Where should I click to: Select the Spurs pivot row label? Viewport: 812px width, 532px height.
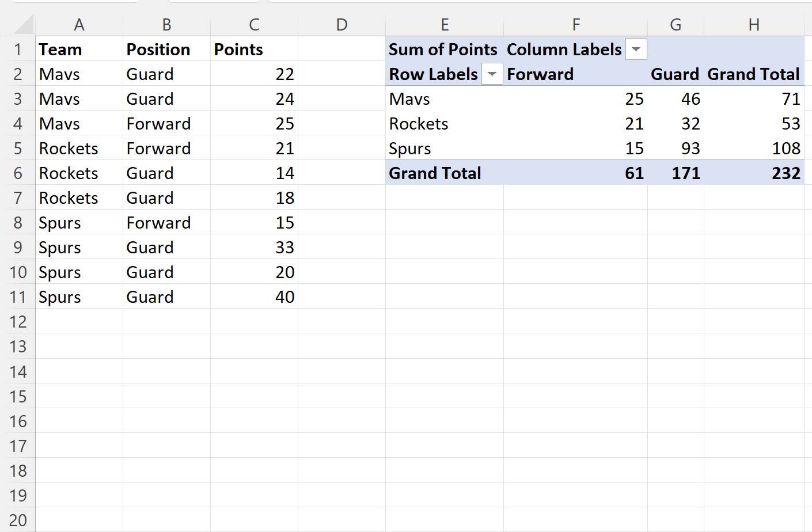pyautogui.click(x=444, y=149)
